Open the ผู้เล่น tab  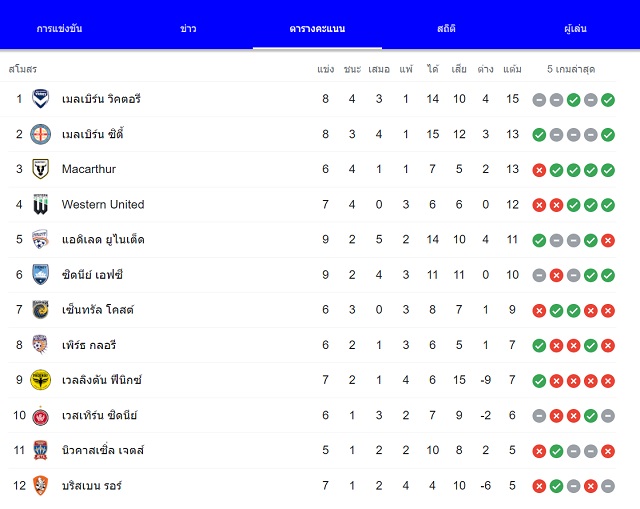(575, 29)
